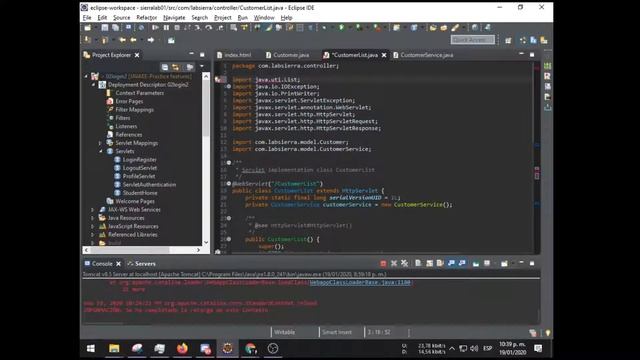Click the Clear Console icon

(x=418, y=264)
